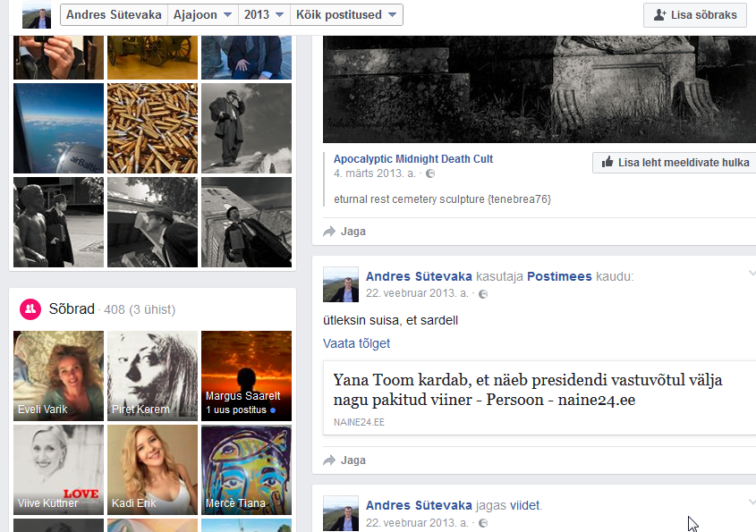The width and height of the screenshot is (756, 532).
Task: Click Jaga under the cemetery sculpture post
Action: coord(353,232)
